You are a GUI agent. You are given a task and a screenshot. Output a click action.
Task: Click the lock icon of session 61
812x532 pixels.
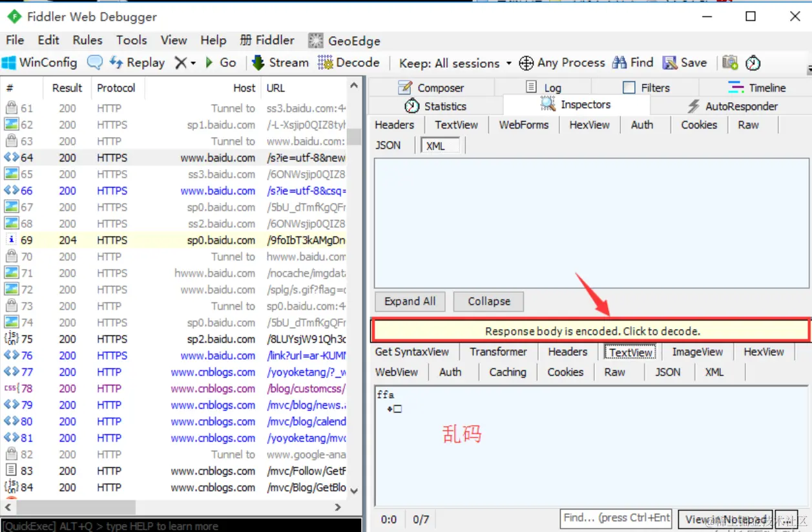[x=11, y=108]
